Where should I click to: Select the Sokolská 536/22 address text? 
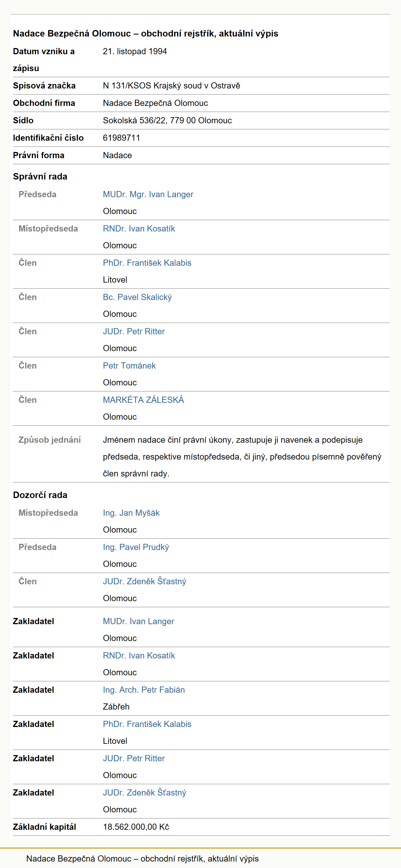[x=135, y=121]
